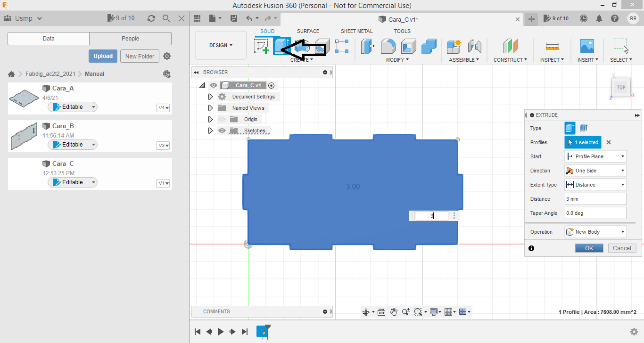Activate the Cara_C v1 radio button
This screenshot has height=343, width=644.
(271, 85)
